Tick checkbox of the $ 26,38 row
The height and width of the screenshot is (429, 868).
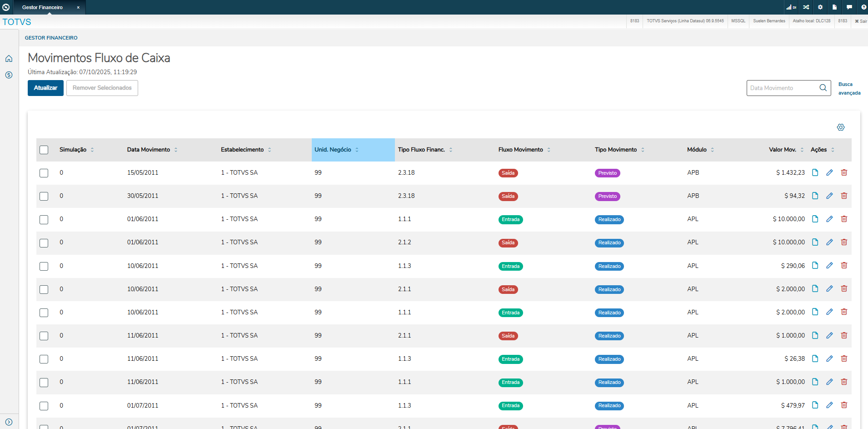(x=44, y=359)
